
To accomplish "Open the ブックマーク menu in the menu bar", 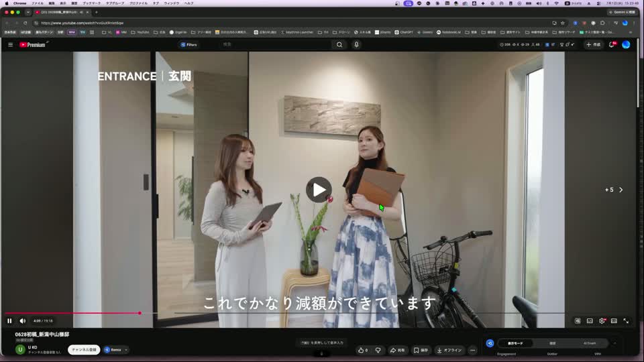I will click(x=92, y=3).
